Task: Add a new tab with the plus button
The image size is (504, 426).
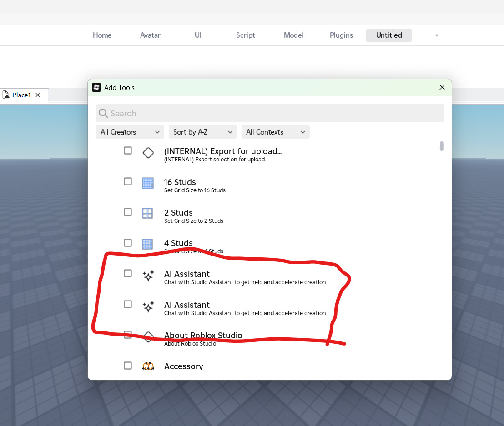Action: [x=437, y=35]
